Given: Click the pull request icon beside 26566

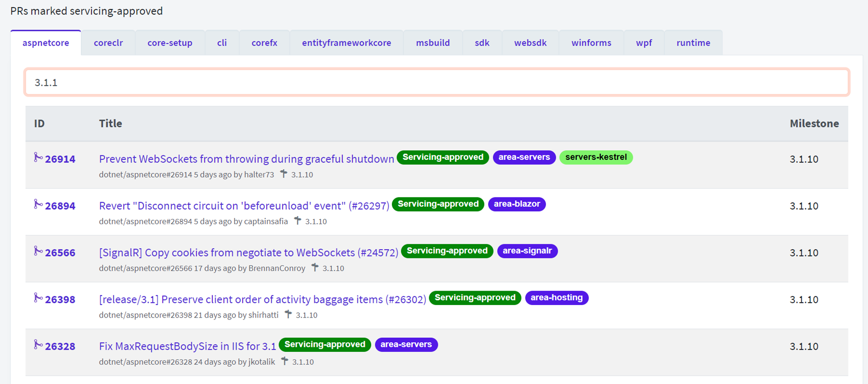Looking at the screenshot, I should click(x=38, y=251).
